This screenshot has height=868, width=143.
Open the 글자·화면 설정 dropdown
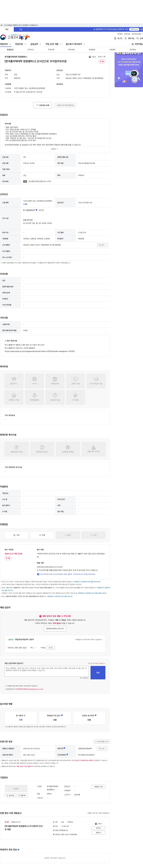click(x=137, y=34)
